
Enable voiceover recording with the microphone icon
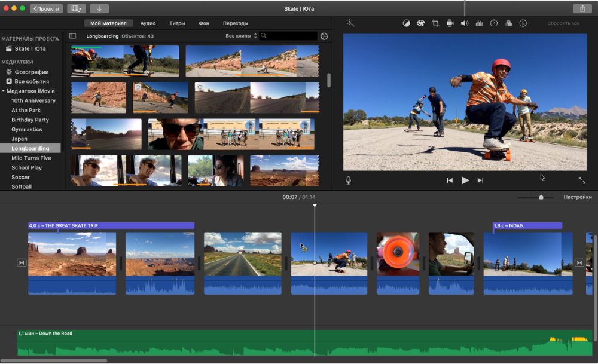[x=348, y=179]
